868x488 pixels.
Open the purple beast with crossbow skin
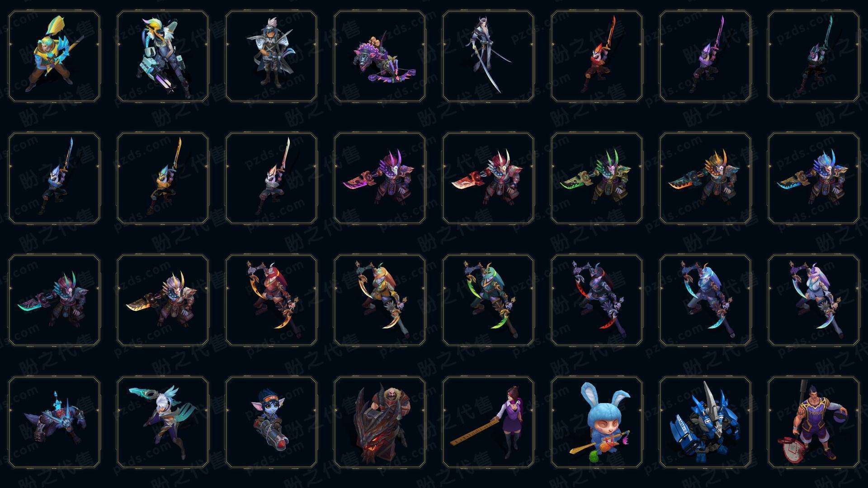[x=379, y=56]
